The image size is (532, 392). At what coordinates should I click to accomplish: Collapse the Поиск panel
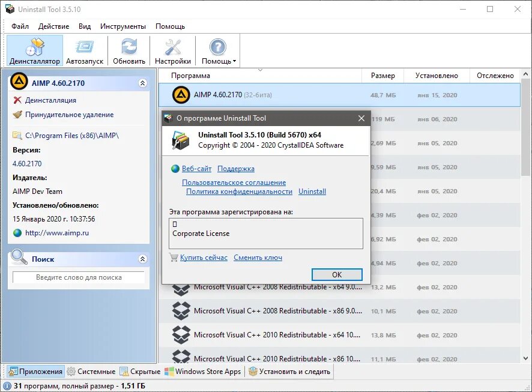pos(142,259)
